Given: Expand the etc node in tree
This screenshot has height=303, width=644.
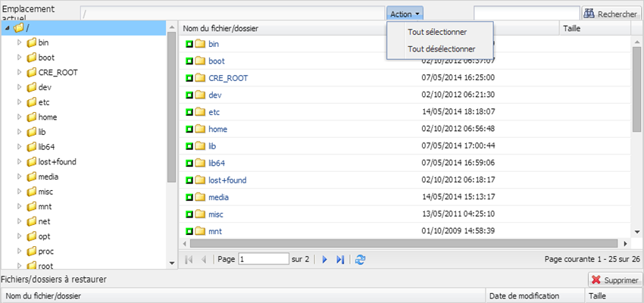Looking at the screenshot, I should click(19, 102).
